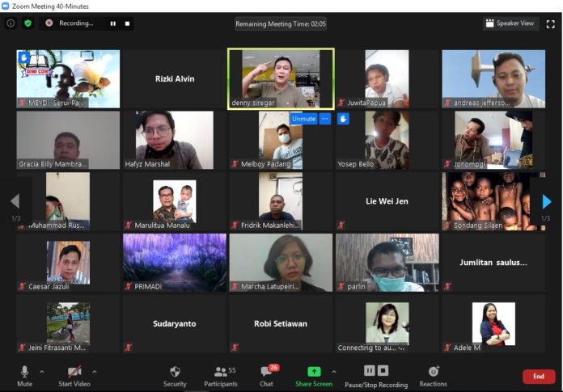Select Rizki Alvin's tile

[x=175, y=79]
